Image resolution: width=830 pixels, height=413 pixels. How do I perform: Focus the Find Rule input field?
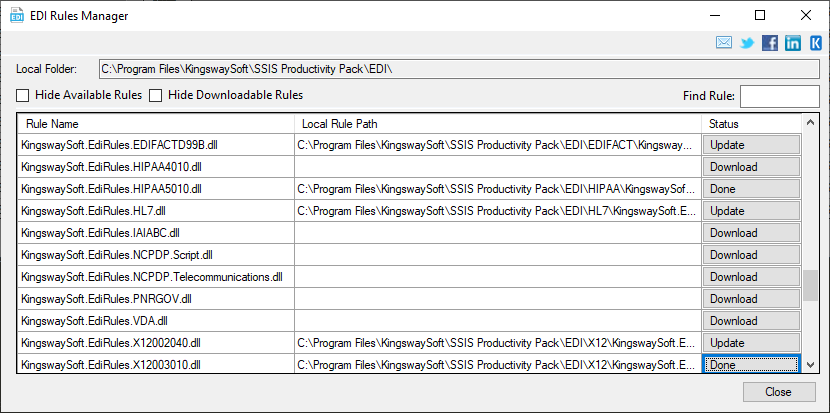coord(779,96)
